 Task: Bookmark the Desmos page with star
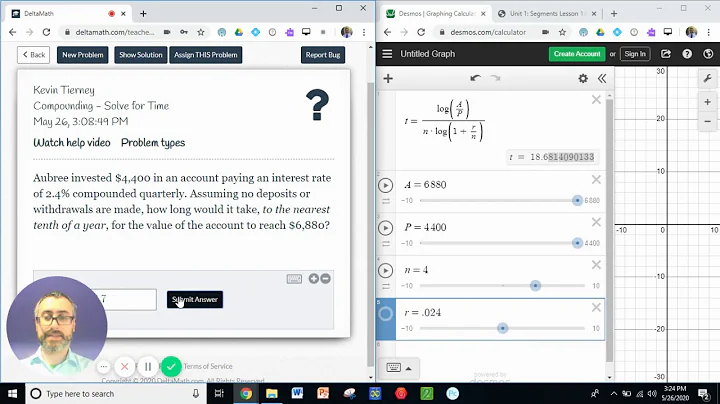562,32
